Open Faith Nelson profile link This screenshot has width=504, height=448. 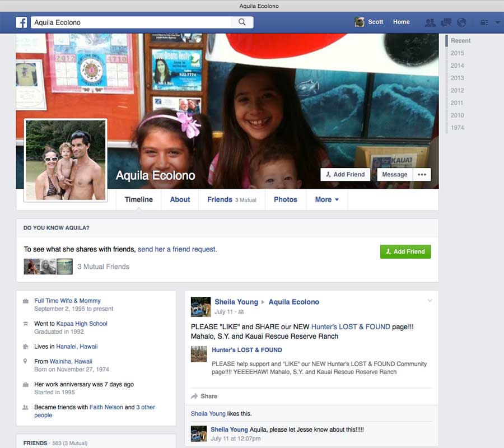coord(106,407)
